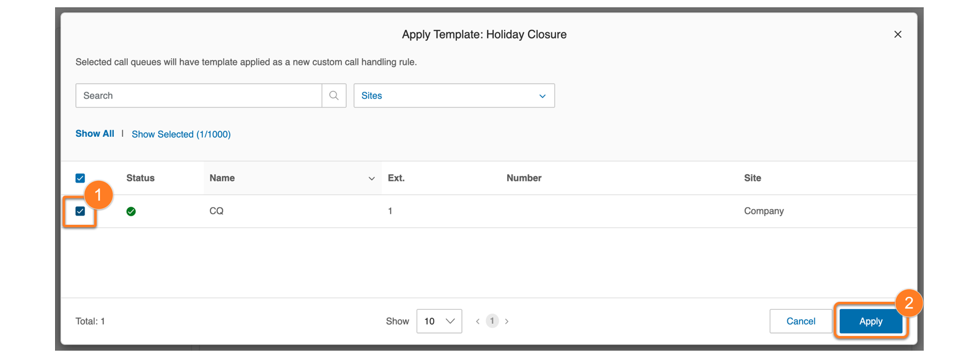Sort by the Name column chevron
The image size is (980, 358).
371,178
